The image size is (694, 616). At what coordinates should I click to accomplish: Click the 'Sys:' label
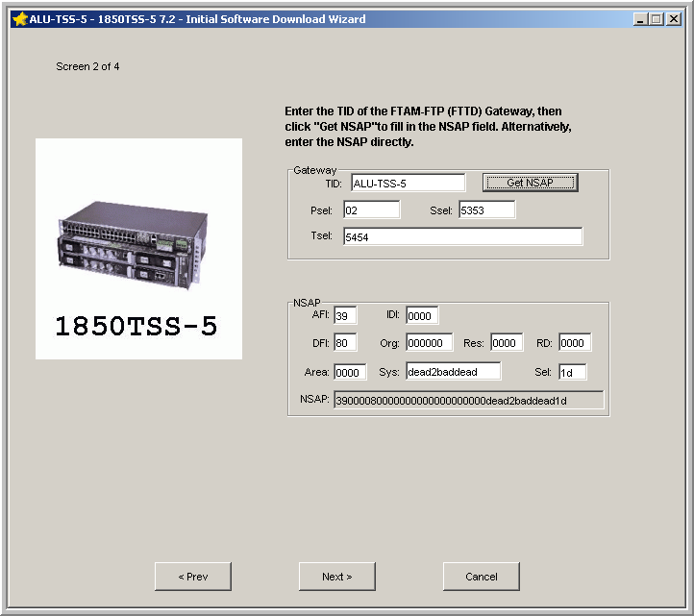[x=389, y=372]
